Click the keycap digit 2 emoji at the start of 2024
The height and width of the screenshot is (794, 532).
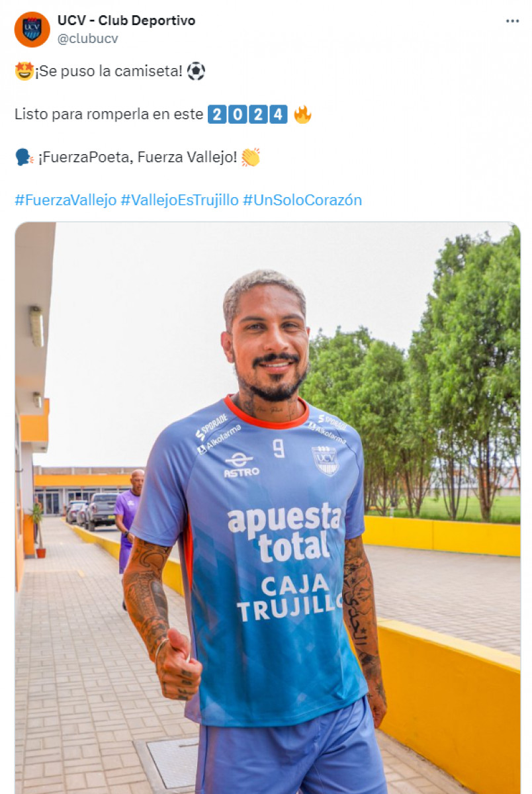pos(217,114)
